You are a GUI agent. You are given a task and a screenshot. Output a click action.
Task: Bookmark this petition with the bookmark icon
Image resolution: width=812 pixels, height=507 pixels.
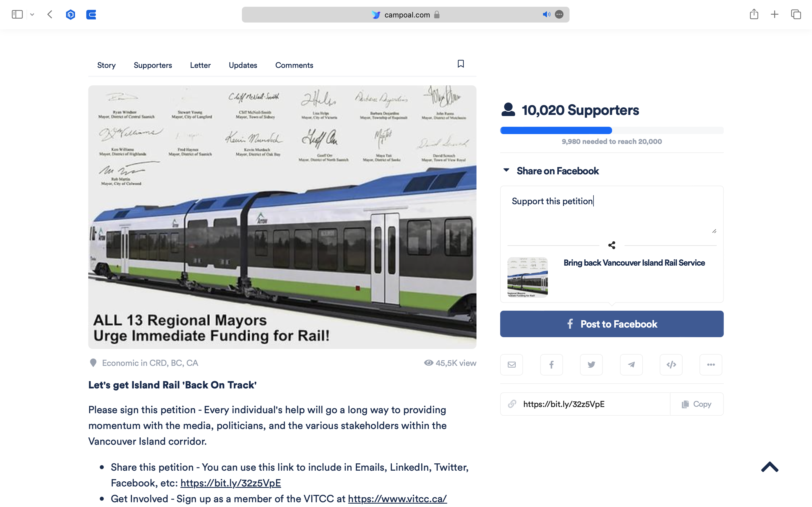[x=461, y=64]
